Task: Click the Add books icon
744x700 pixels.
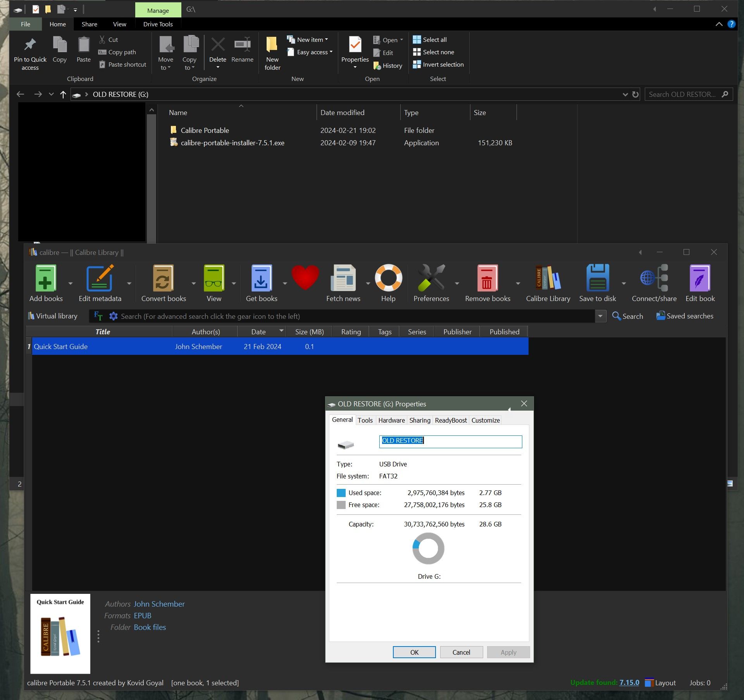Action: (45, 278)
